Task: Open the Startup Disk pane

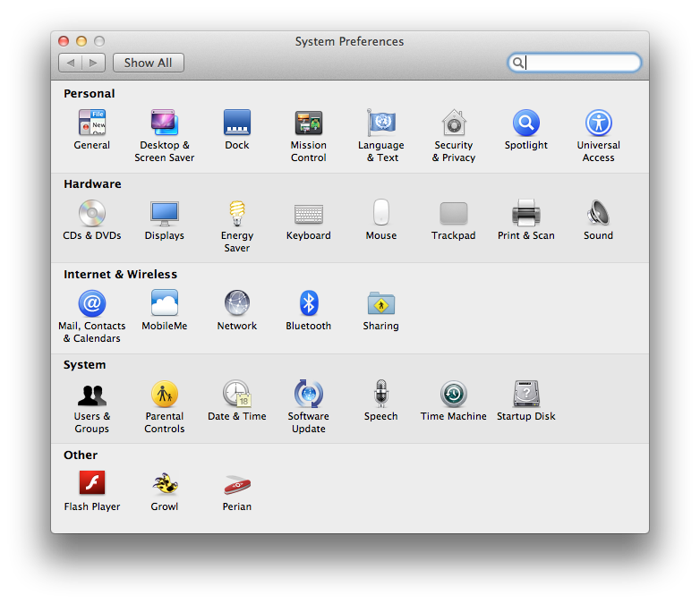Action: point(526,395)
